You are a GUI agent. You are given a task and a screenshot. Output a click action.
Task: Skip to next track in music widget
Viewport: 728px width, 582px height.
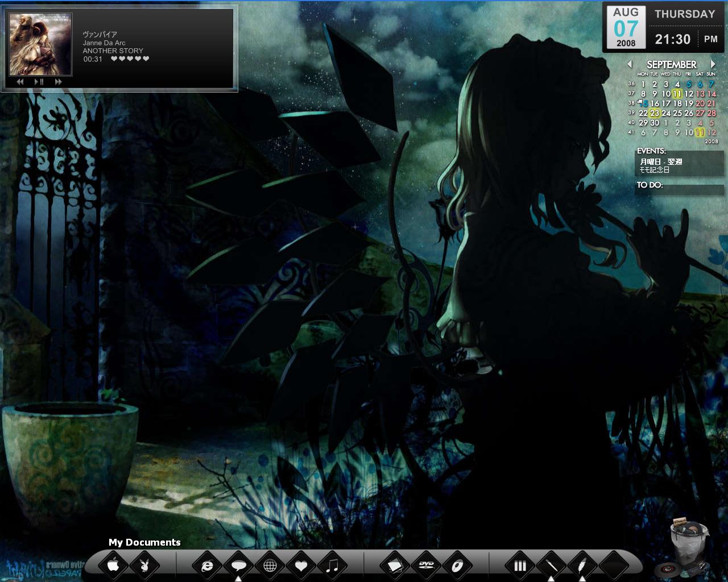coord(58,82)
